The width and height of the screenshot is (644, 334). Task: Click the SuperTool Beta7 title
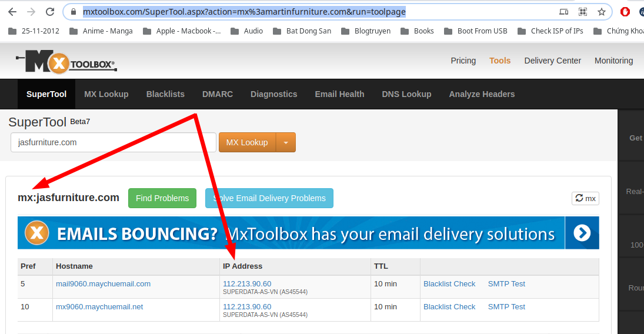(49, 122)
